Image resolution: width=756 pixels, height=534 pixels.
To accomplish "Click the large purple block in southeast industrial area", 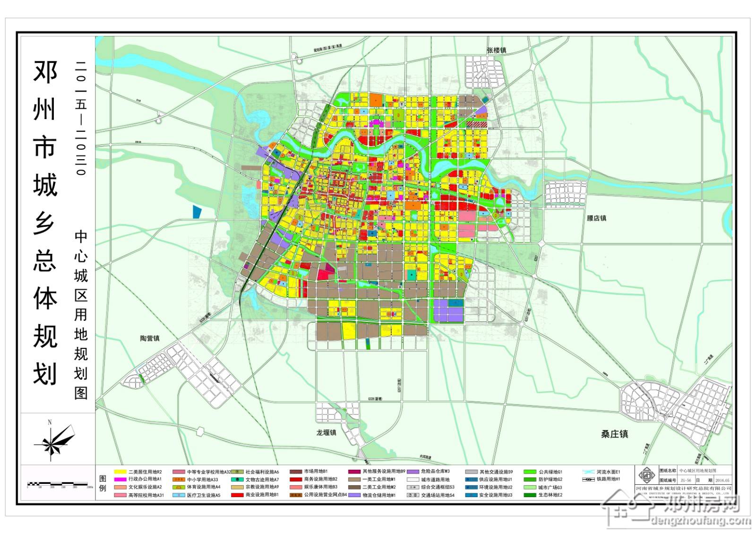I will 449,310.
